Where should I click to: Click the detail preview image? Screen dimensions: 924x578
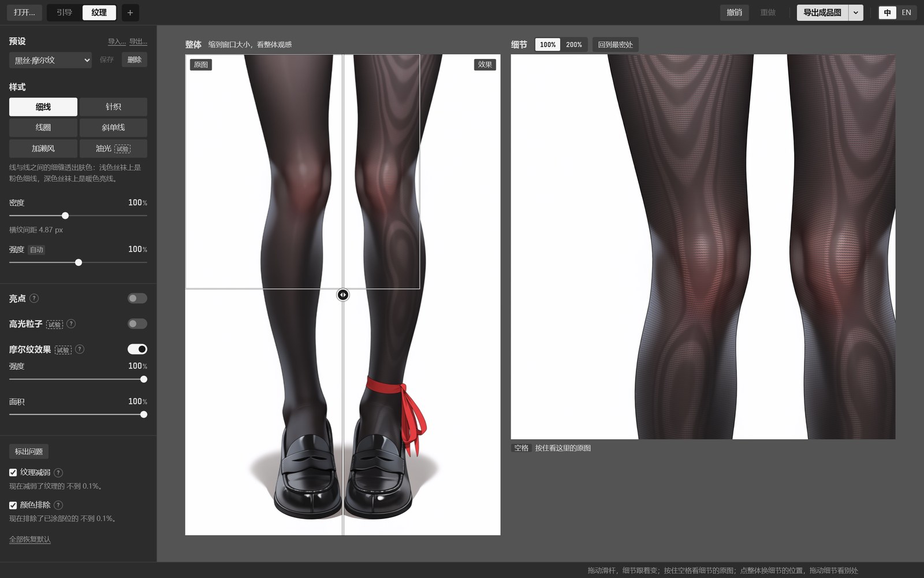click(x=703, y=247)
